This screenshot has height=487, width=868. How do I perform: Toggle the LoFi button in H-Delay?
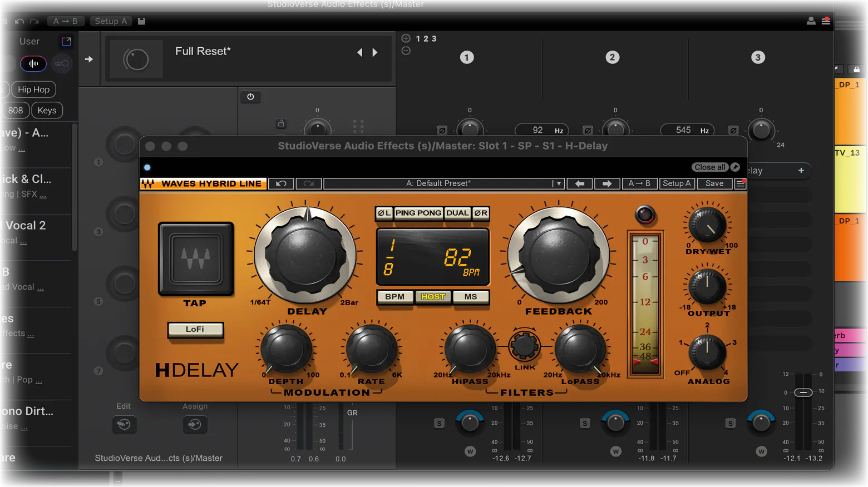195,330
